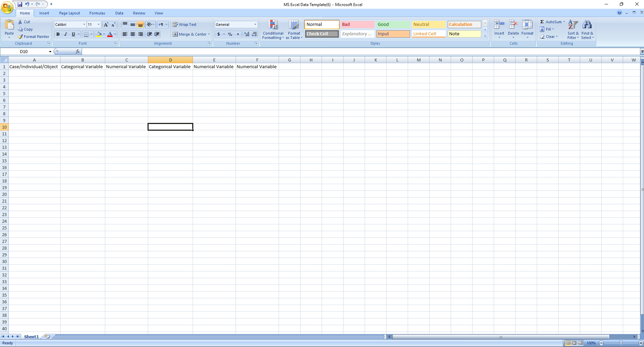
Task: Apply red Font Color
Action: point(110,34)
